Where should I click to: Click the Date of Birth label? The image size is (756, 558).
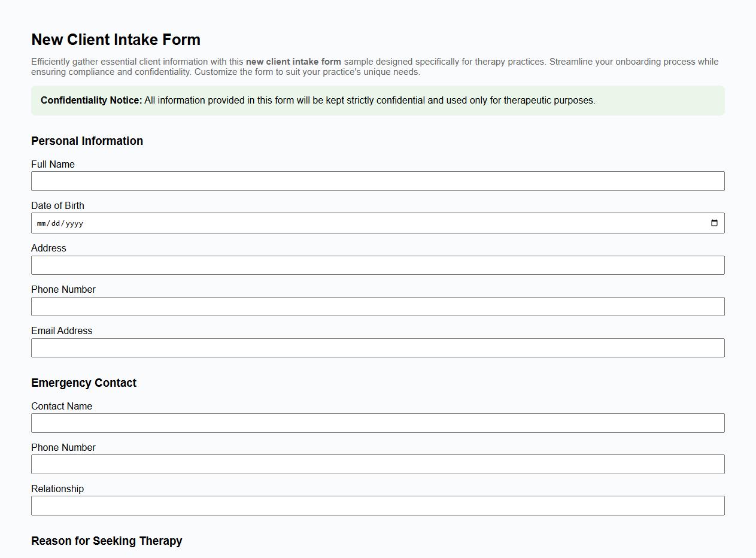click(x=57, y=205)
